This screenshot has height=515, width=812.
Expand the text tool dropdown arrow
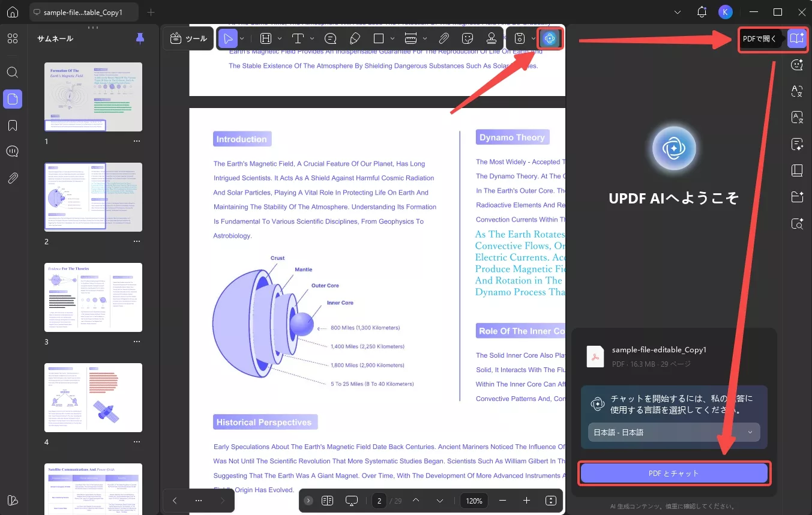pyautogui.click(x=312, y=38)
